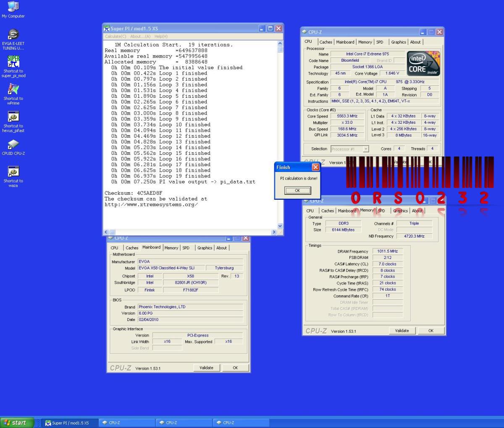Open Memory tab in top CPU-Z window
504x428 pixels.
[365, 42]
